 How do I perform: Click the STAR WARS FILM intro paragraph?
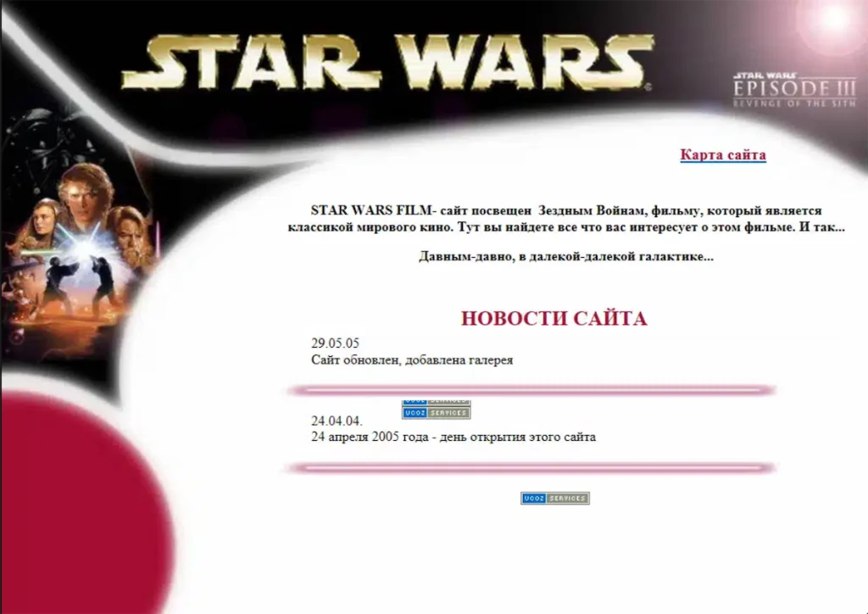(x=566, y=219)
